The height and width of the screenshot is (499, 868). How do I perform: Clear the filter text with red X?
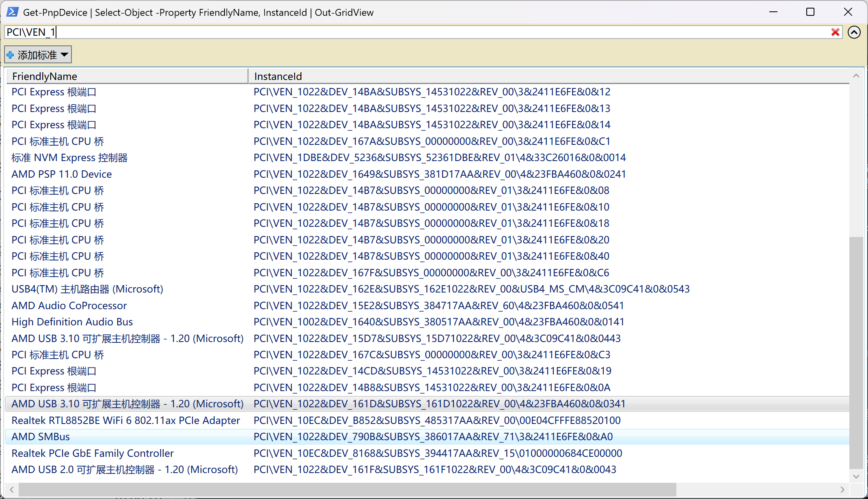pos(835,32)
